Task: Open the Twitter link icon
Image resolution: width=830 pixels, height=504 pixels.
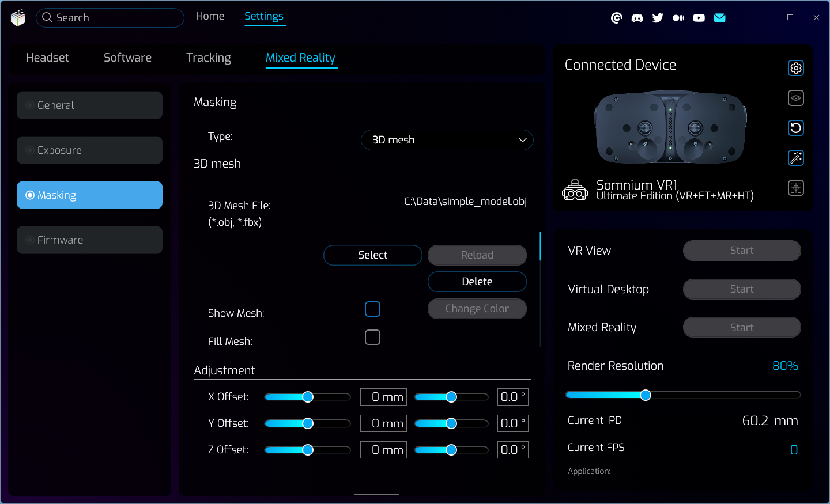Action: point(658,18)
